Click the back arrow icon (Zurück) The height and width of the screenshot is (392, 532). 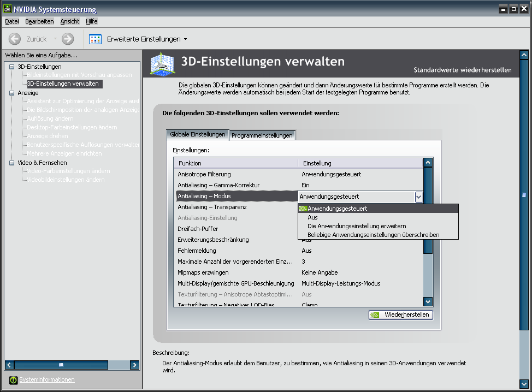[15, 39]
